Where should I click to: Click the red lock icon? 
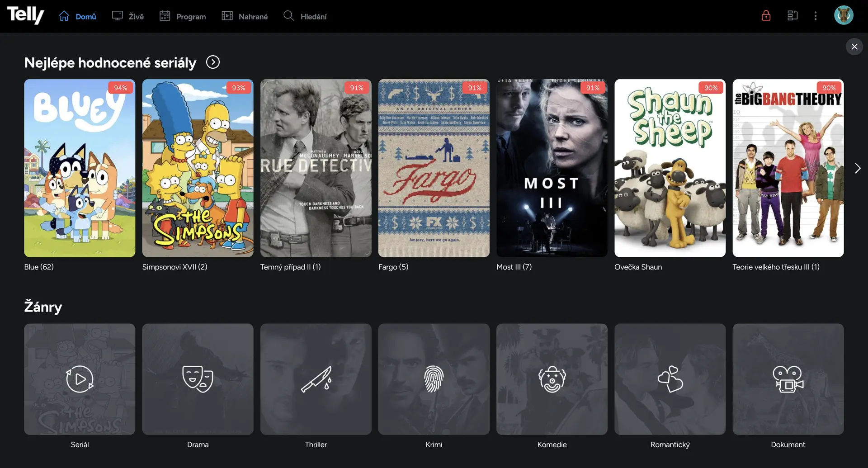(766, 16)
